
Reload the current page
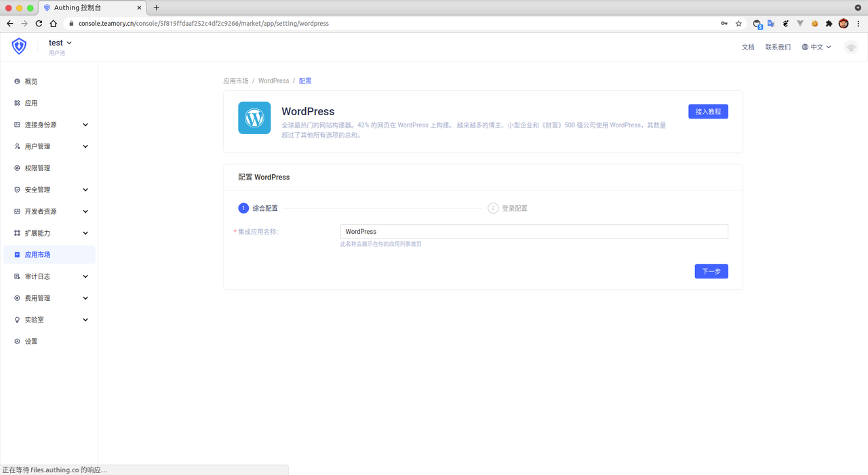[39, 23]
